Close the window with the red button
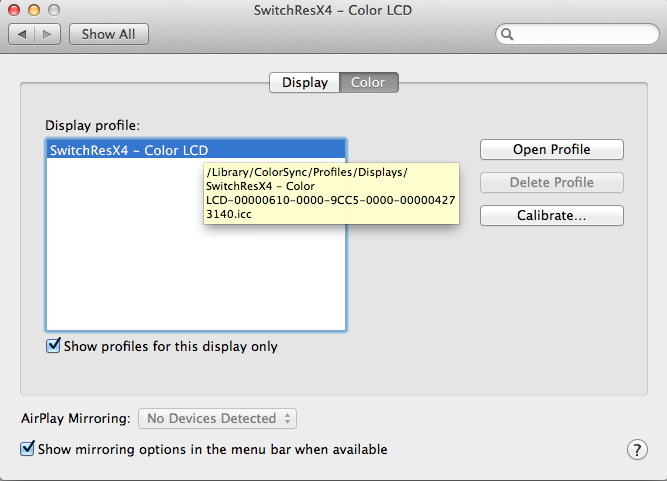The height and width of the screenshot is (481, 667). 14,10
